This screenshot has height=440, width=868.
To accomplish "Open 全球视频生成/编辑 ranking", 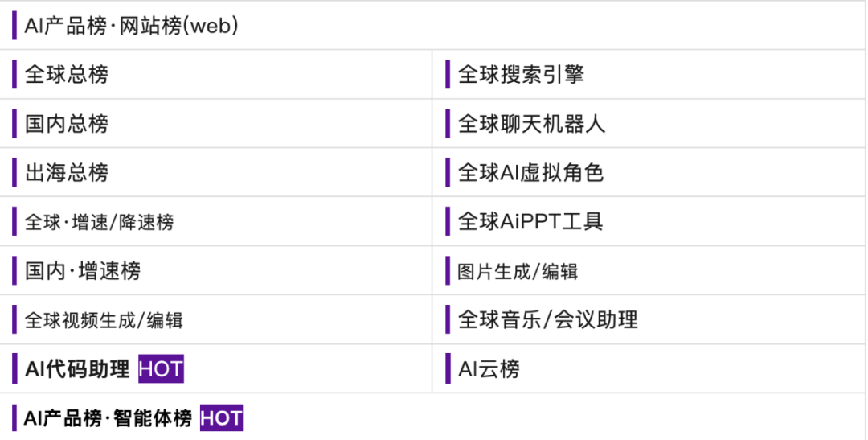I will pos(104,320).
